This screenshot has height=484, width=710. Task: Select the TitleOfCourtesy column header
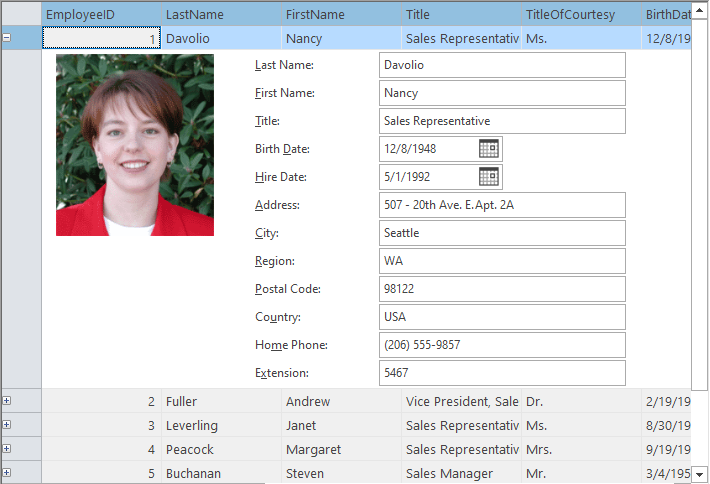[580, 14]
